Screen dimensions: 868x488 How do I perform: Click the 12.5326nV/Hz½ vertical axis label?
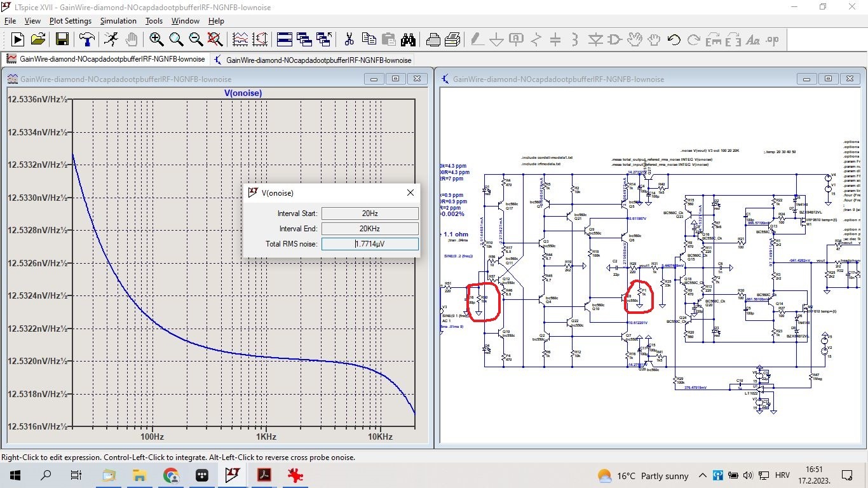(x=37, y=263)
